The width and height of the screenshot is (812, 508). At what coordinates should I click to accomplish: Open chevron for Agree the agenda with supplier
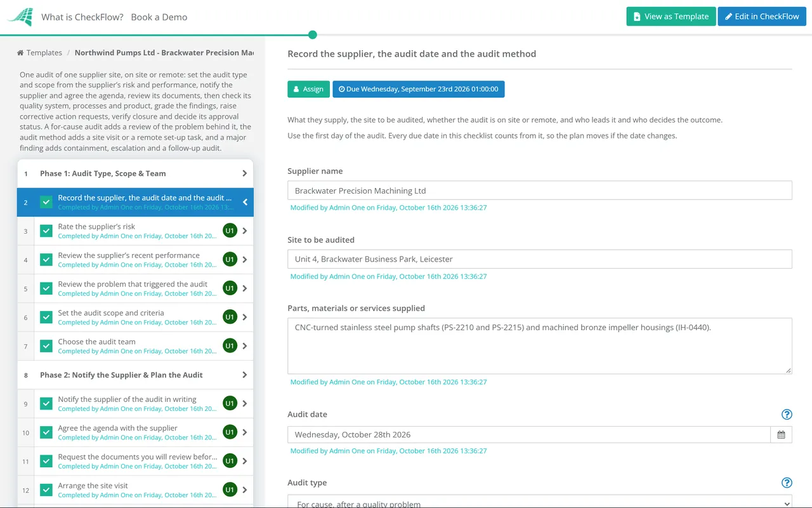(245, 432)
